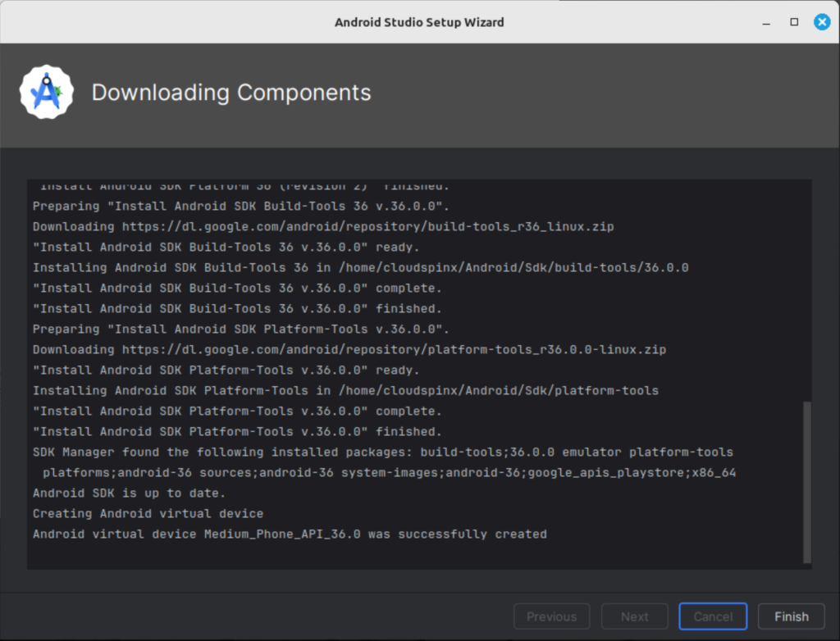Click the Installing Android SDK Build-Tools 36 line
840x641 pixels.
click(x=361, y=267)
